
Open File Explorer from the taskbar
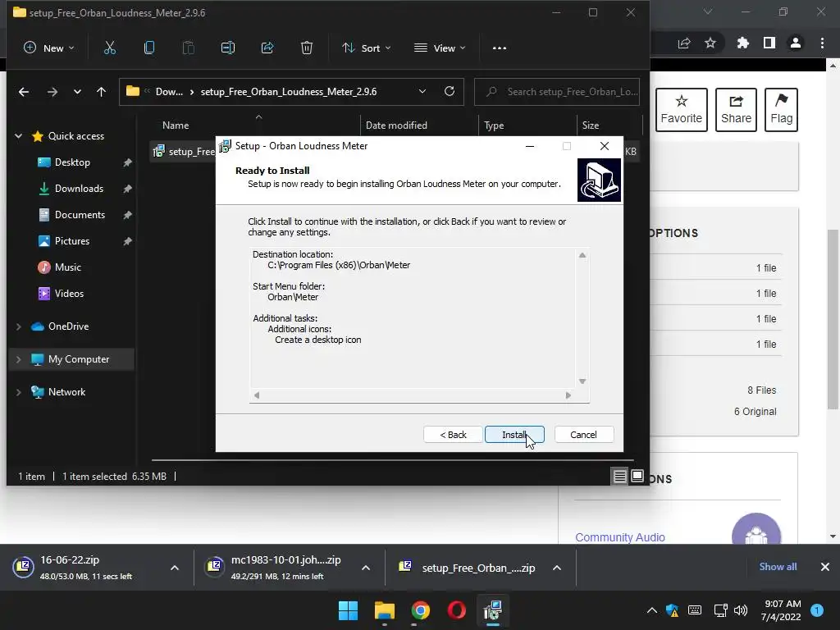tap(384, 610)
